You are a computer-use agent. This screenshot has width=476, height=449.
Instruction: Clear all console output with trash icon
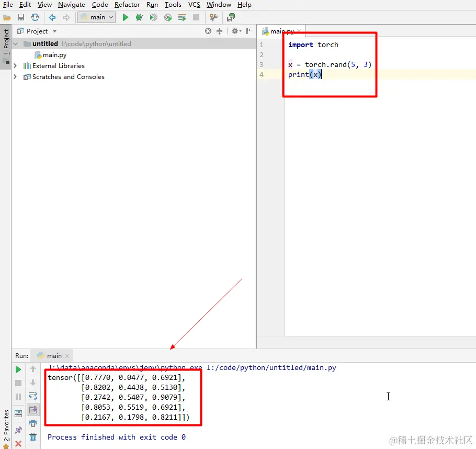[x=33, y=437]
